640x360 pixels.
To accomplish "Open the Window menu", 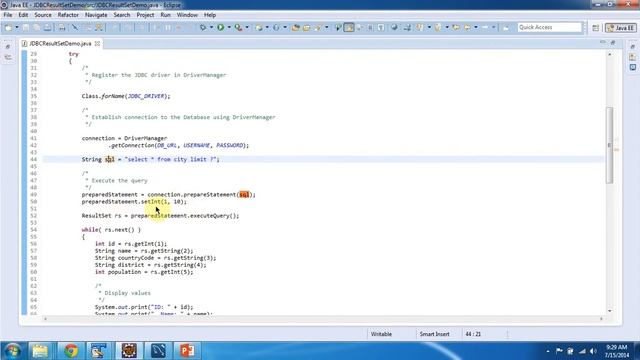I will (187, 15).
